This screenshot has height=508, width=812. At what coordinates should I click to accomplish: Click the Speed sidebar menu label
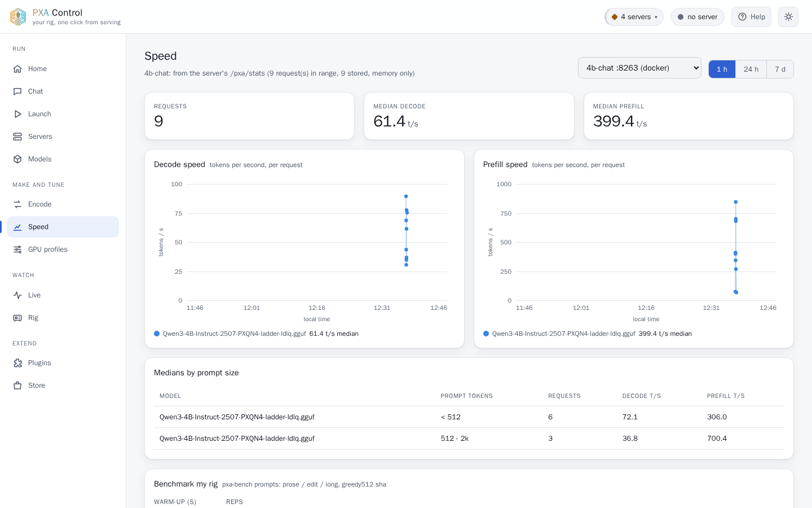pyautogui.click(x=38, y=227)
